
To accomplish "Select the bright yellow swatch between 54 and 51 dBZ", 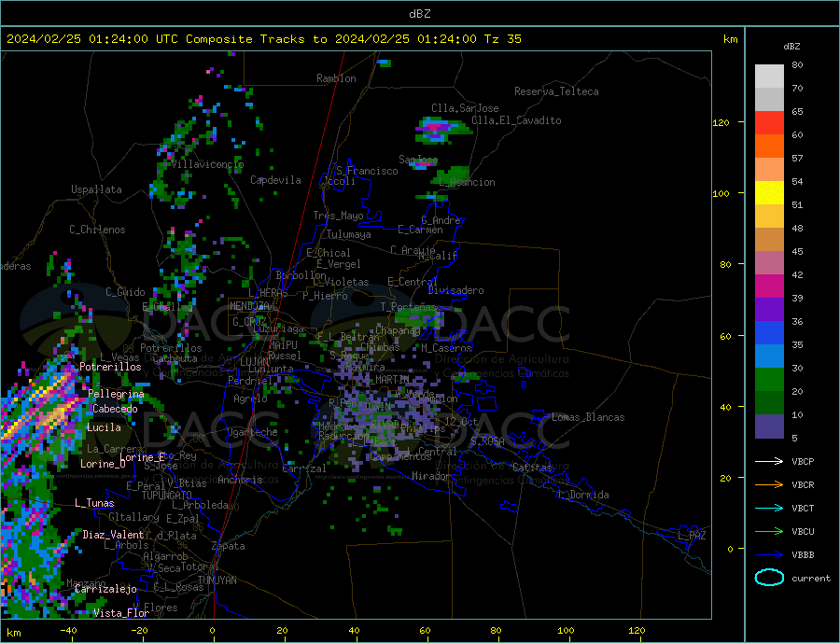I will (x=769, y=193).
